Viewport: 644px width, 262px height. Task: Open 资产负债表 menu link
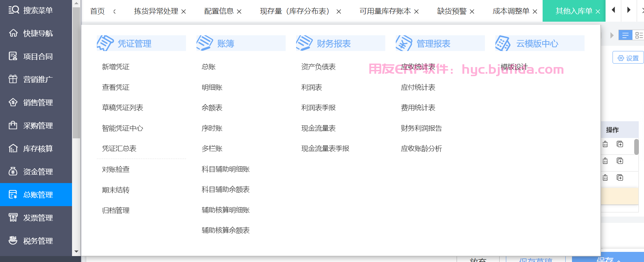coord(319,67)
